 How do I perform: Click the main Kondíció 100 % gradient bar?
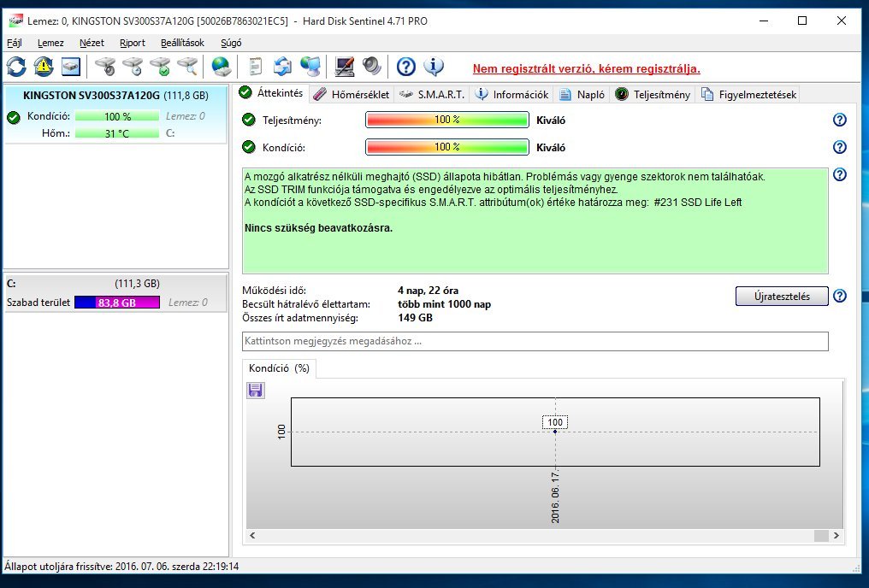(446, 147)
